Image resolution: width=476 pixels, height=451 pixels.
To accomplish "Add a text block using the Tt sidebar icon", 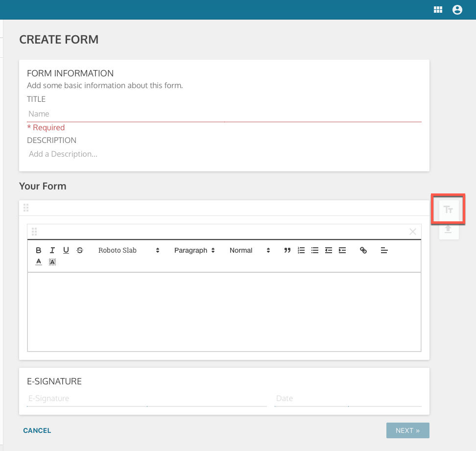I will 448,209.
